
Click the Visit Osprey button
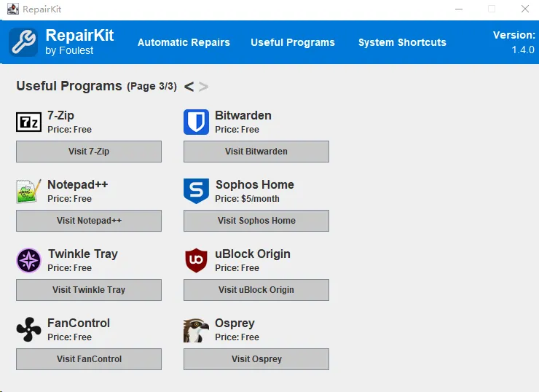pyautogui.click(x=256, y=359)
